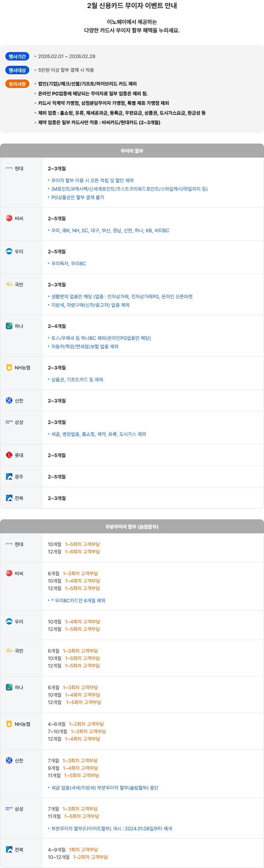
Task: Click the red BC card logo in the 무이자 할부 table
Action: [x=9, y=218]
